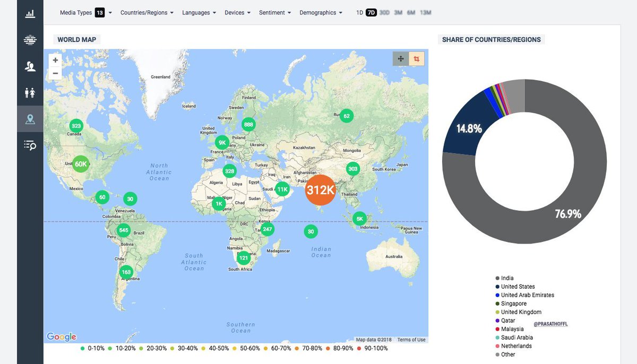637x364 pixels.
Task: Click the 121 cluster over South Africa
Action: click(243, 258)
